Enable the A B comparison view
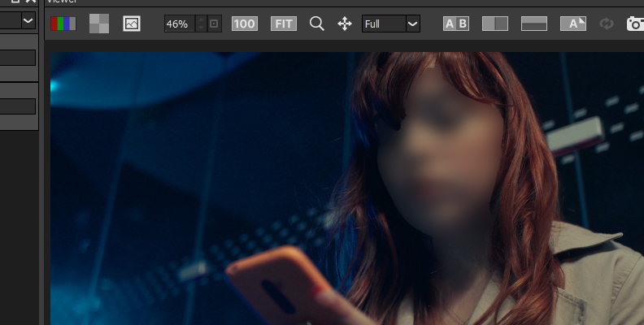The image size is (644, 325). 455,24
